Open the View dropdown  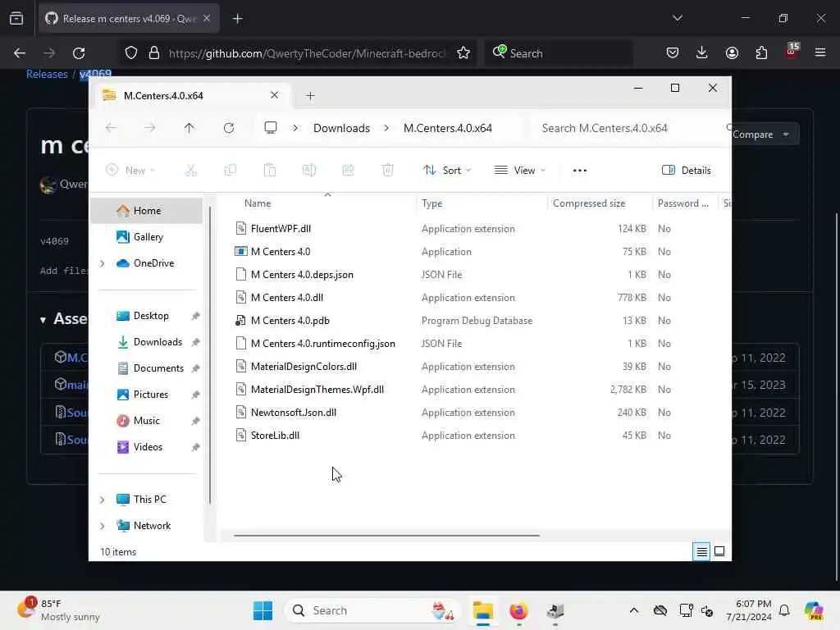pyautogui.click(x=519, y=171)
